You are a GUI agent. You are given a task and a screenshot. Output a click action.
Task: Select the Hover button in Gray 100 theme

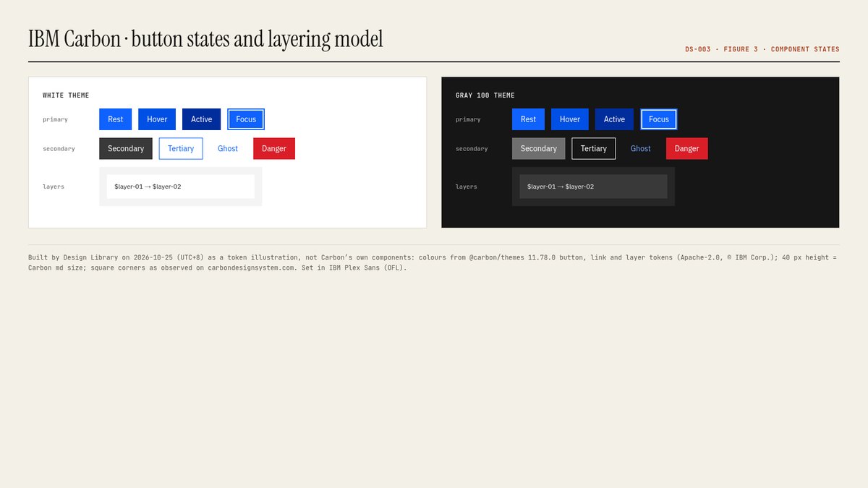pyautogui.click(x=570, y=119)
